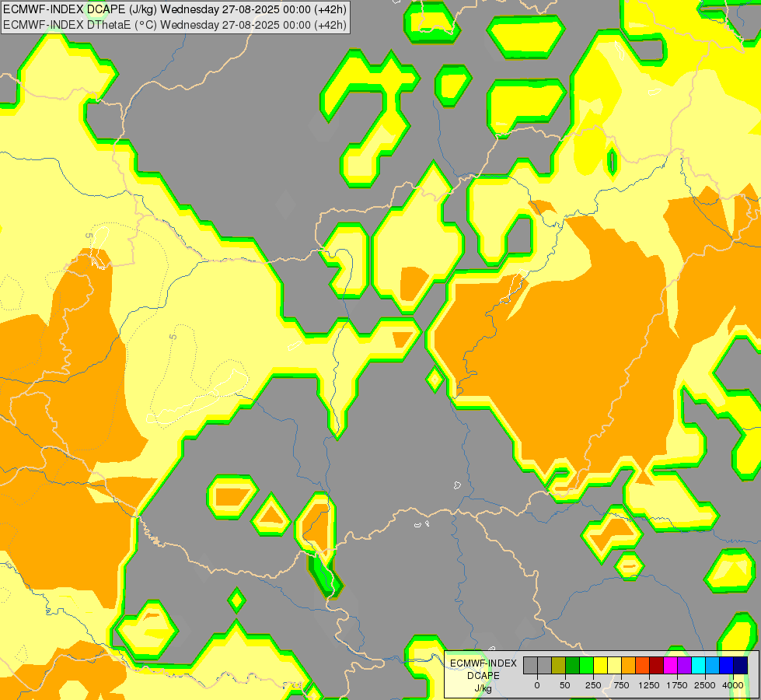Viewport: 761px width, 700px height.
Task: Select the red-orange legend swatch
Action: pos(643,665)
